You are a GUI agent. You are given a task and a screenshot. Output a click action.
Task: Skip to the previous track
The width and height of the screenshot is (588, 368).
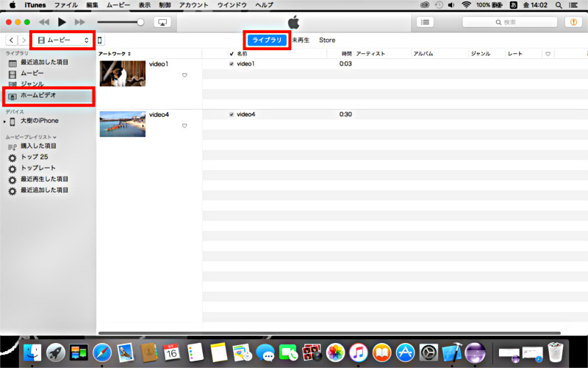coord(44,22)
